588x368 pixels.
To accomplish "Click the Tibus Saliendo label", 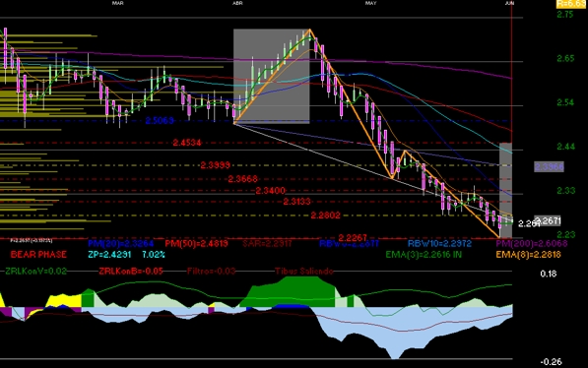I will [x=303, y=272].
